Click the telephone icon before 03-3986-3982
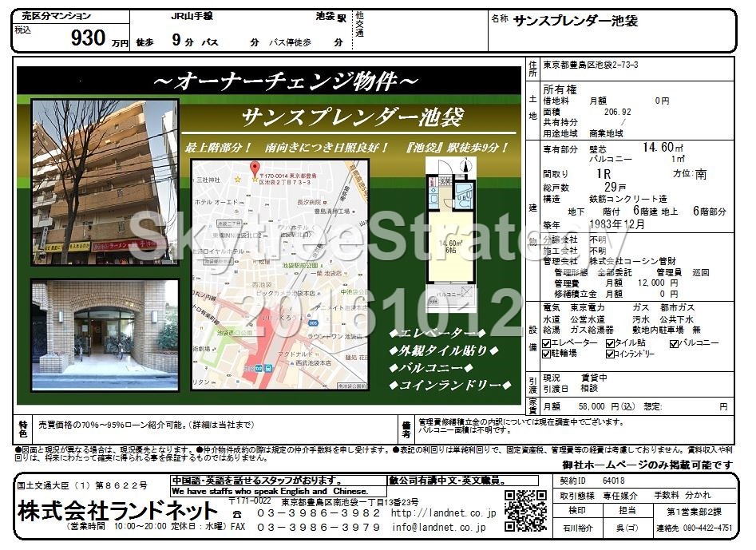The width and height of the screenshot is (756, 550). coord(237,515)
